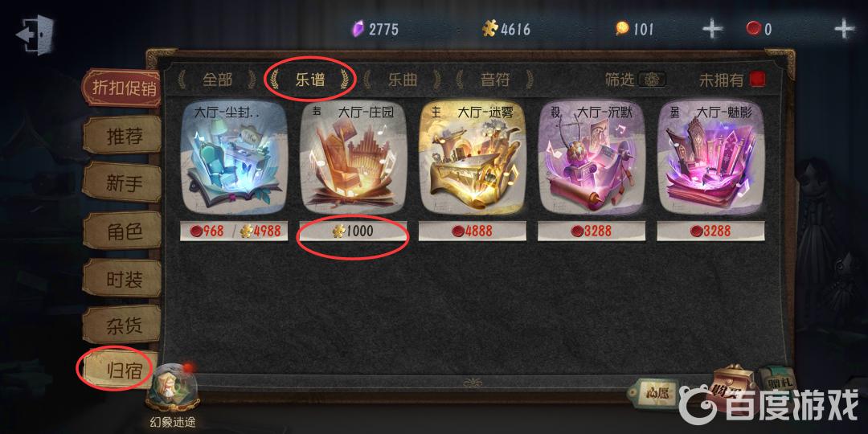Switch to the 乐谱 tab

coord(309,80)
